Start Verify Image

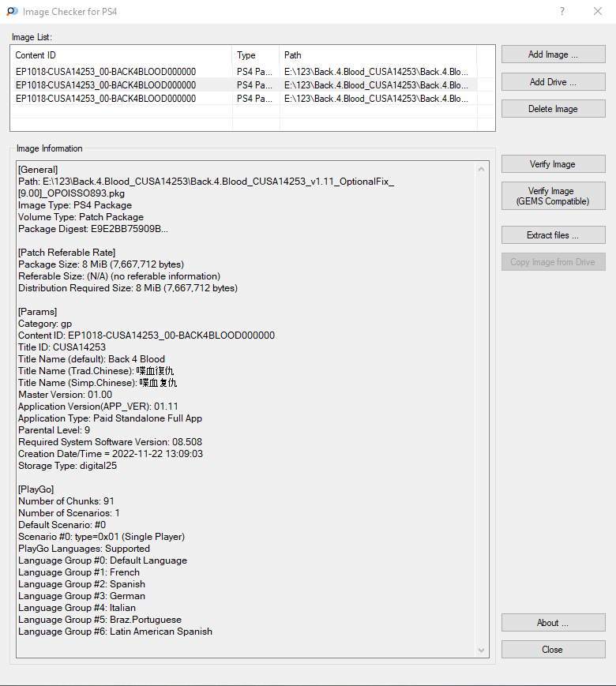point(554,164)
